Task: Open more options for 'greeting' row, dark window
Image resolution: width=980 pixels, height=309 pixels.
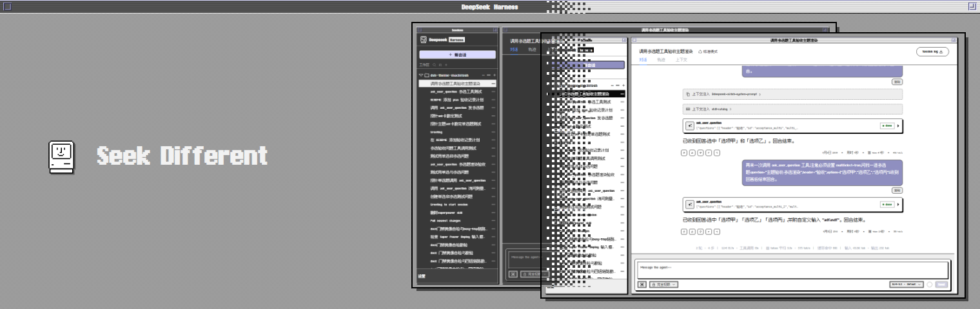Action: point(493,132)
